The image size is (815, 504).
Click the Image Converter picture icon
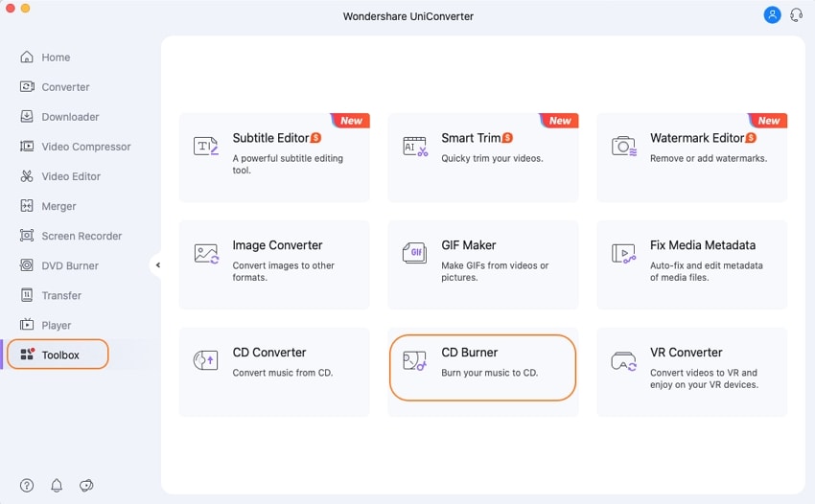pyautogui.click(x=206, y=254)
